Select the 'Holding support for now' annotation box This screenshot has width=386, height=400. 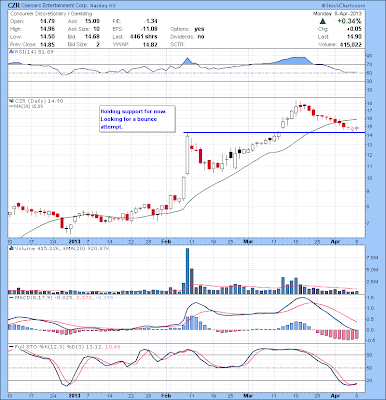point(137,119)
